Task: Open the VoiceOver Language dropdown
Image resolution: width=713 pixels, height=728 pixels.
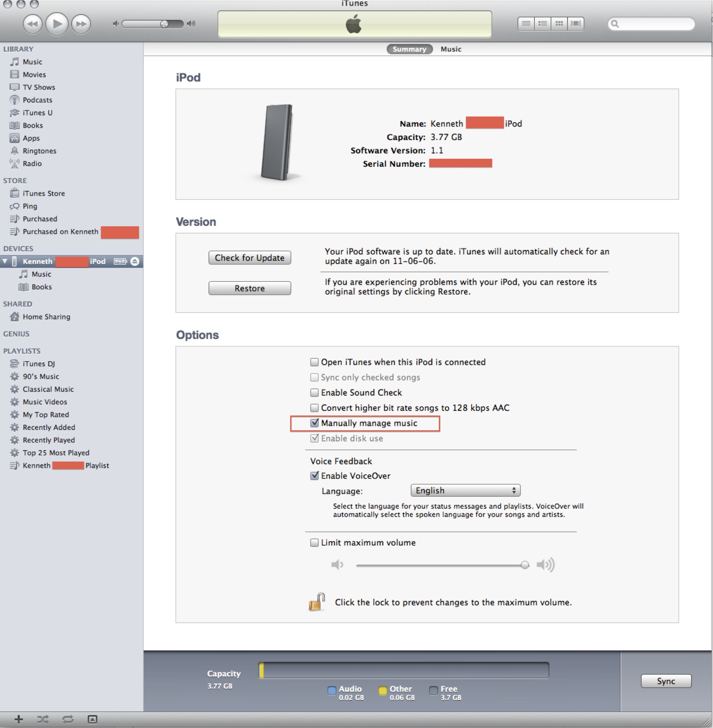Action: pos(465,490)
